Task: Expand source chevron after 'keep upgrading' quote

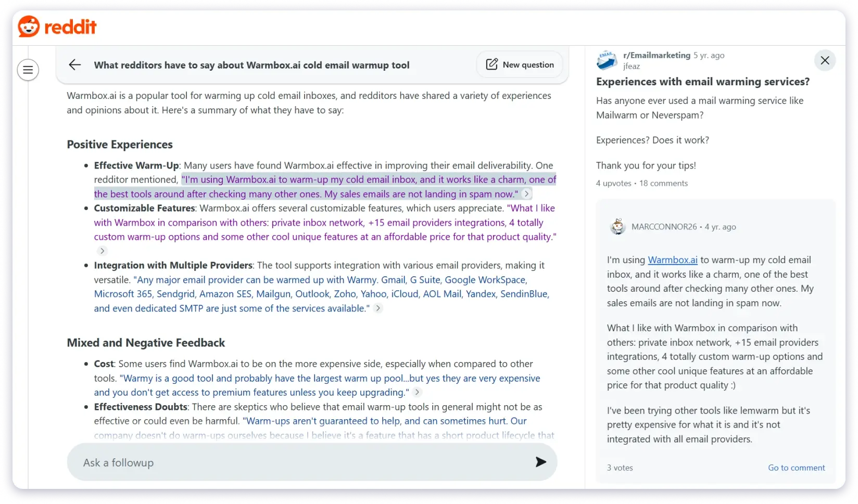Action: pyautogui.click(x=417, y=393)
